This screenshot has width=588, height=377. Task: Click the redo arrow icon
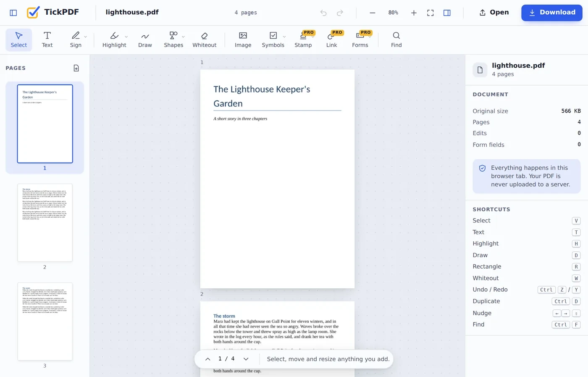pyautogui.click(x=340, y=13)
